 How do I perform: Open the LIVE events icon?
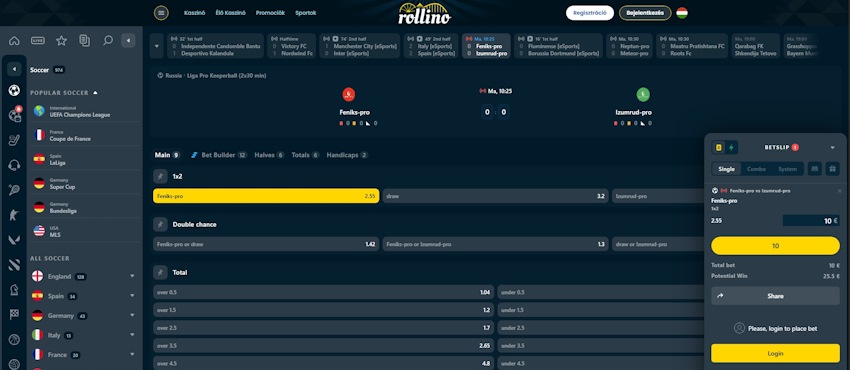tap(37, 41)
